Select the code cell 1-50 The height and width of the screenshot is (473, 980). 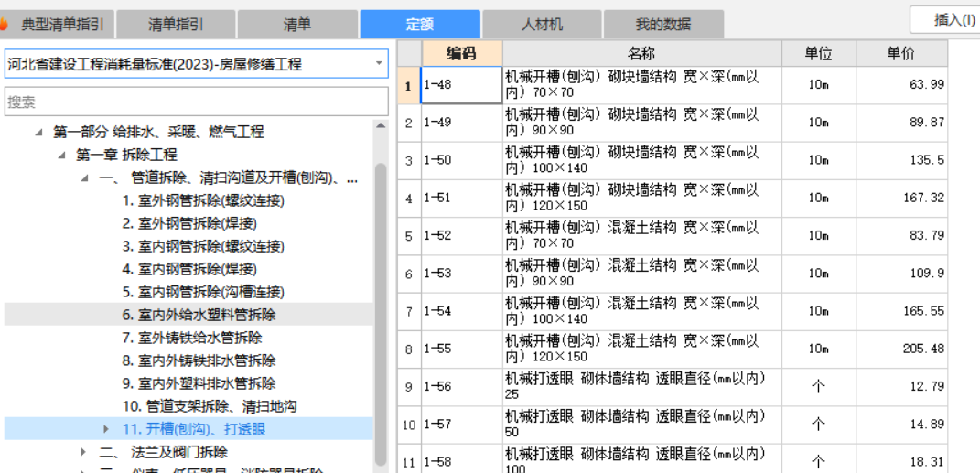462,161
